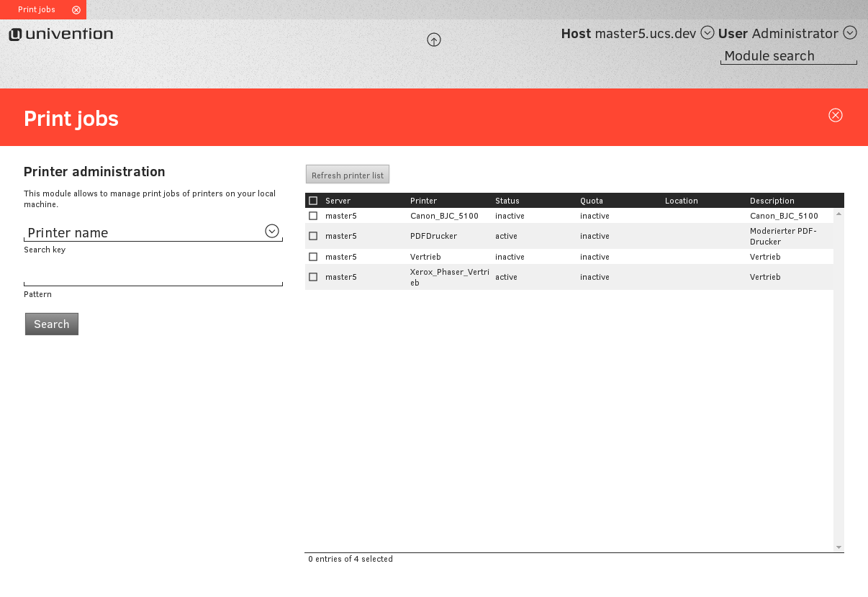
Task: Click the Univention logo
Action: [x=61, y=35]
